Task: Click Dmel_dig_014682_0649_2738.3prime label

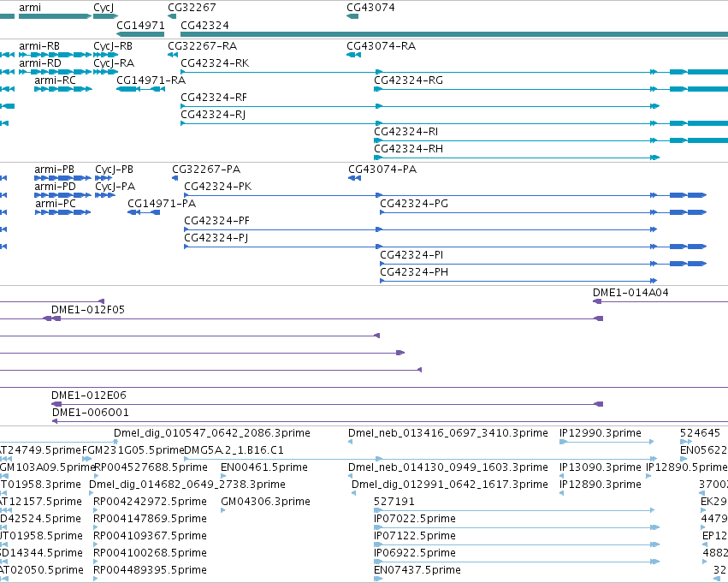Action: 187,485
